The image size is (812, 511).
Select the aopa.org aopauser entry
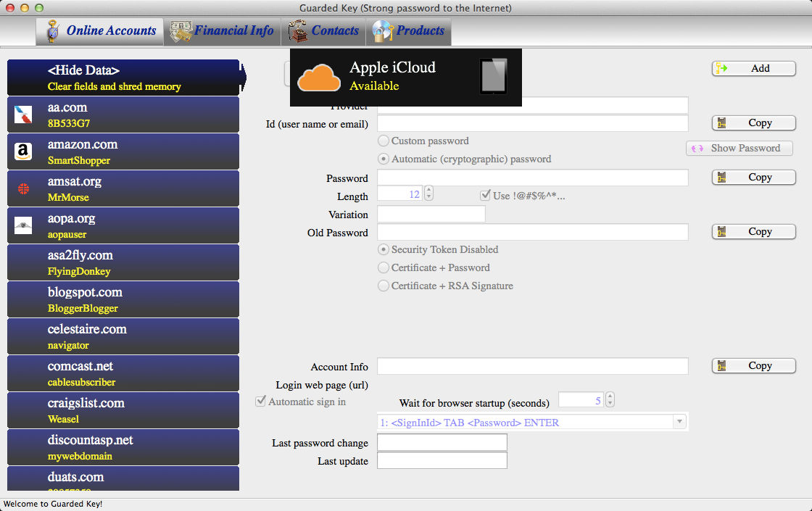[123, 225]
